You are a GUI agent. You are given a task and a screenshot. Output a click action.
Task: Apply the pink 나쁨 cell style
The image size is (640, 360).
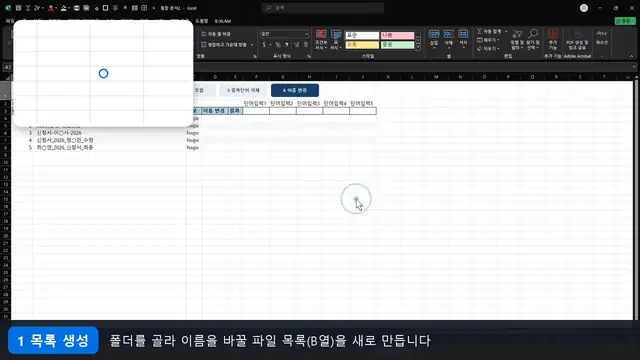point(397,36)
